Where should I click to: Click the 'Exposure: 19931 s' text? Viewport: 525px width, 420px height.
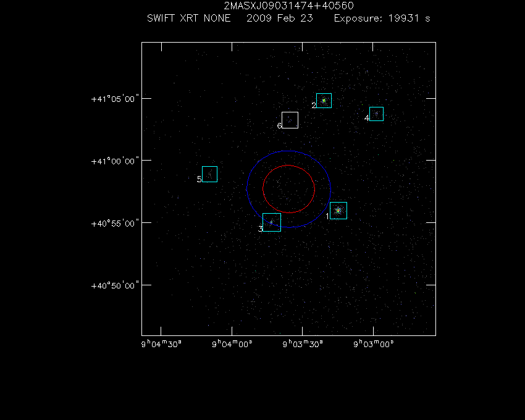pyautogui.click(x=382, y=18)
